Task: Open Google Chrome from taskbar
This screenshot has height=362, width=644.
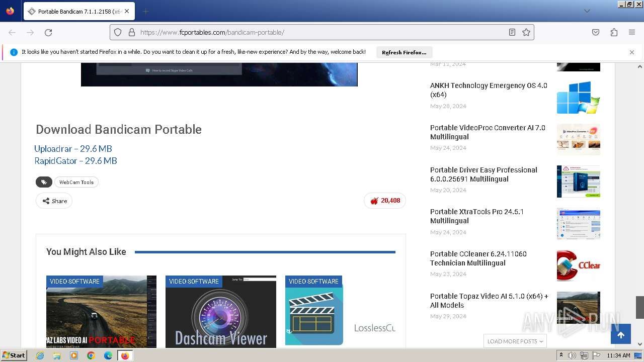Action: tap(91, 355)
